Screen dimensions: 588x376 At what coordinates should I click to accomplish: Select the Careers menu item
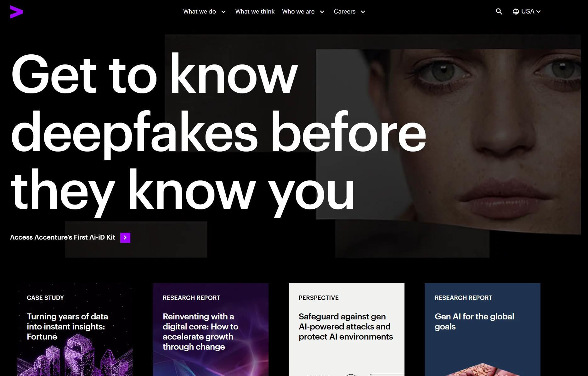pyautogui.click(x=345, y=11)
